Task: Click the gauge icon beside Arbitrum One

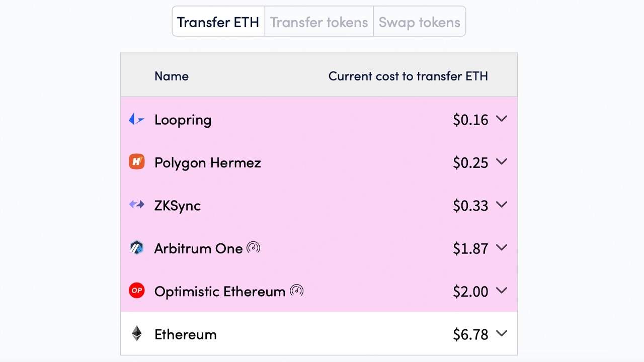Action: click(254, 247)
